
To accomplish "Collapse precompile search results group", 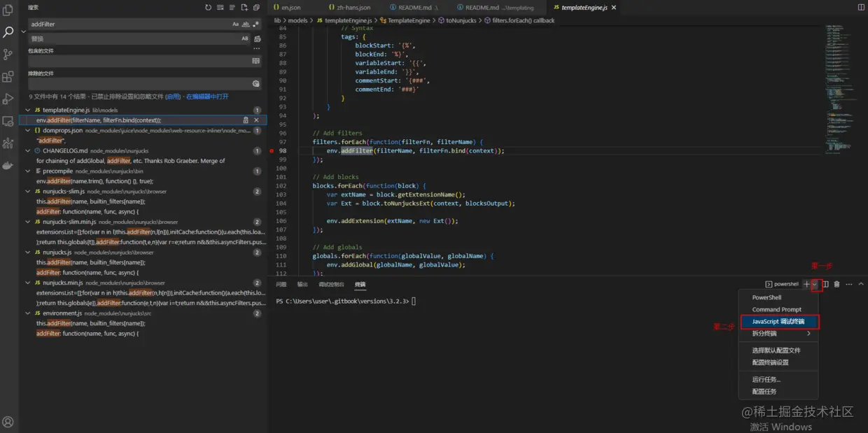I will pyautogui.click(x=28, y=171).
